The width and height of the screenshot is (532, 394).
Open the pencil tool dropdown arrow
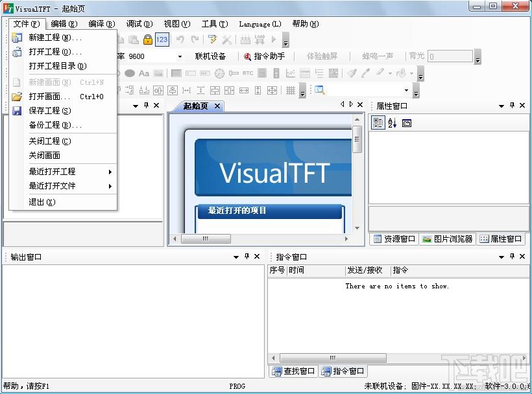coord(390,73)
